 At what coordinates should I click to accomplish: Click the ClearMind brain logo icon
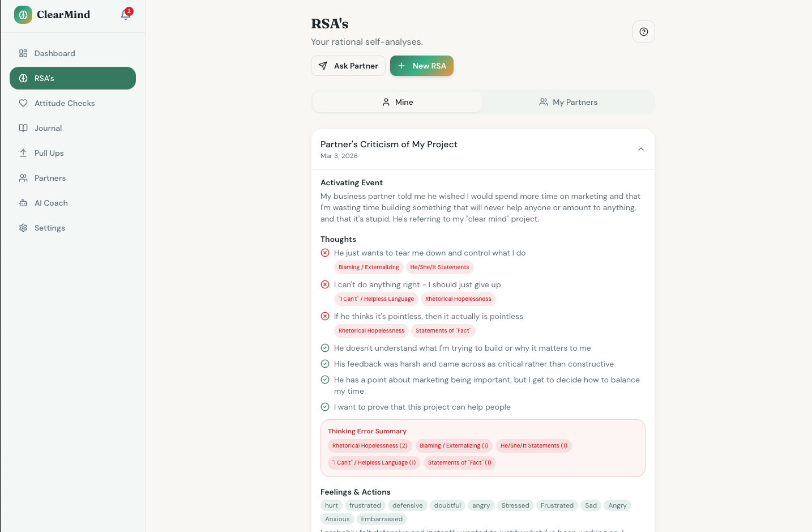[23, 15]
